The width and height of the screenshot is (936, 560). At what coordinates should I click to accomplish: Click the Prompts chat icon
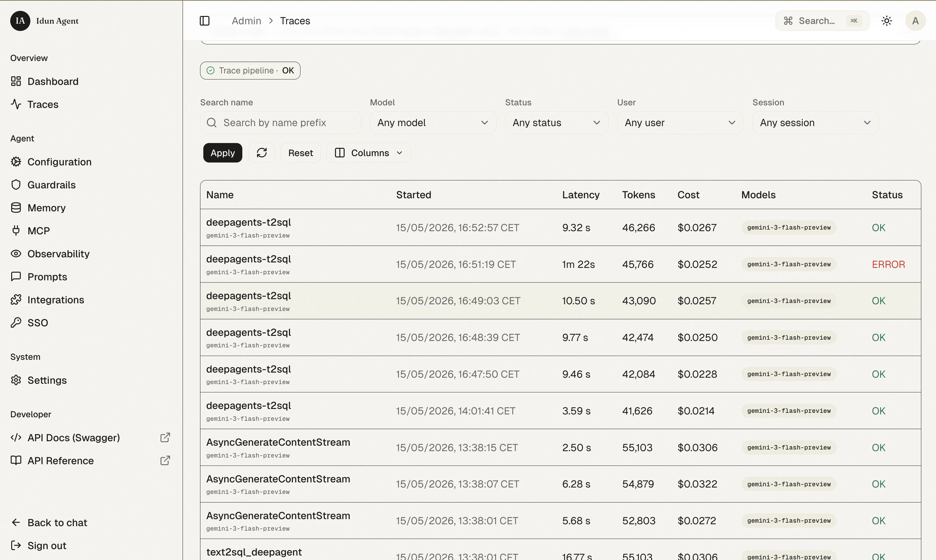16,276
